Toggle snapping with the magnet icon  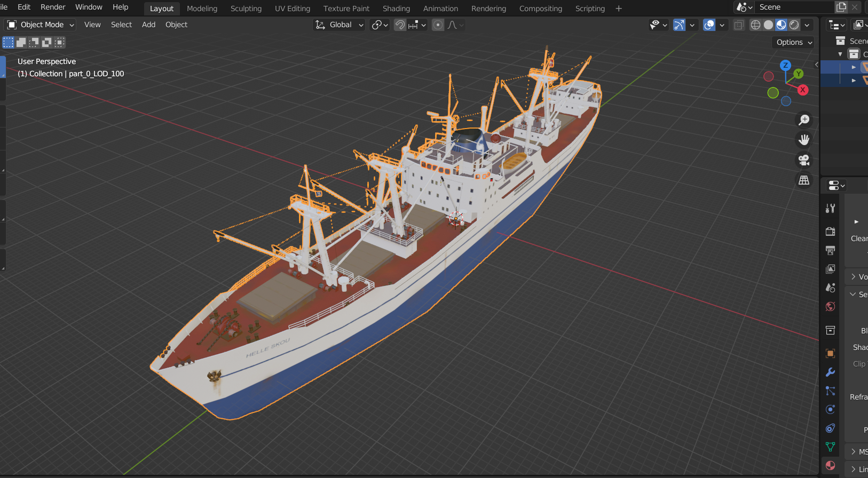pos(400,25)
